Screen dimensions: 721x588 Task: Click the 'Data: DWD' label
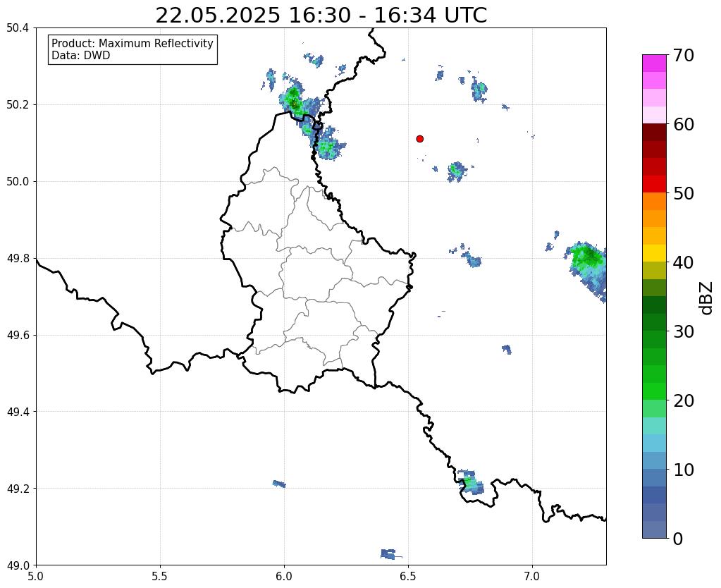pos(81,56)
